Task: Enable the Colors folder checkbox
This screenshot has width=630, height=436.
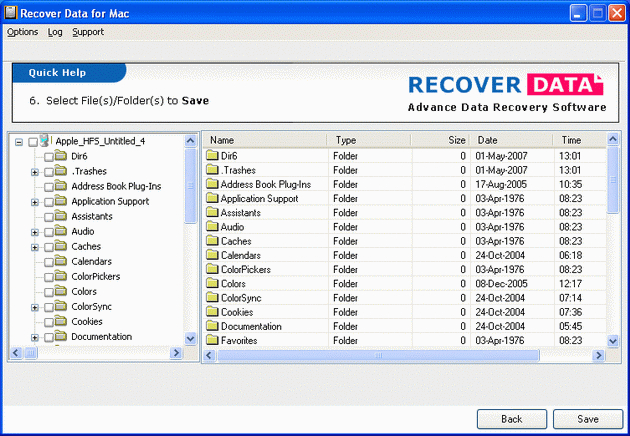Action: click(x=48, y=292)
